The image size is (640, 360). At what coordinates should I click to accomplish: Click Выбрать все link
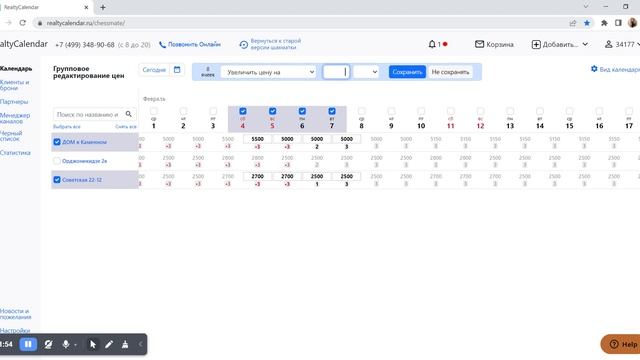coord(67,127)
